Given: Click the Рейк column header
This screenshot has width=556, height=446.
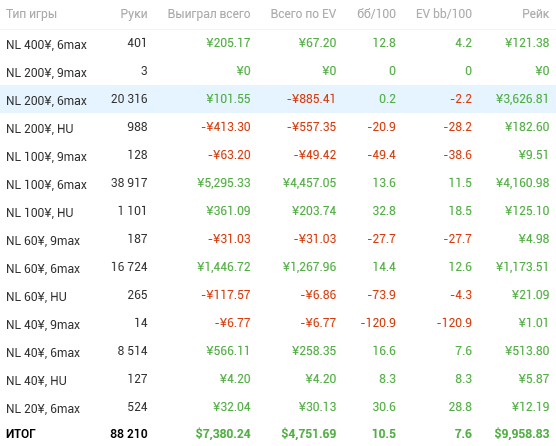Looking at the screenshot, I should click(535, 14).
